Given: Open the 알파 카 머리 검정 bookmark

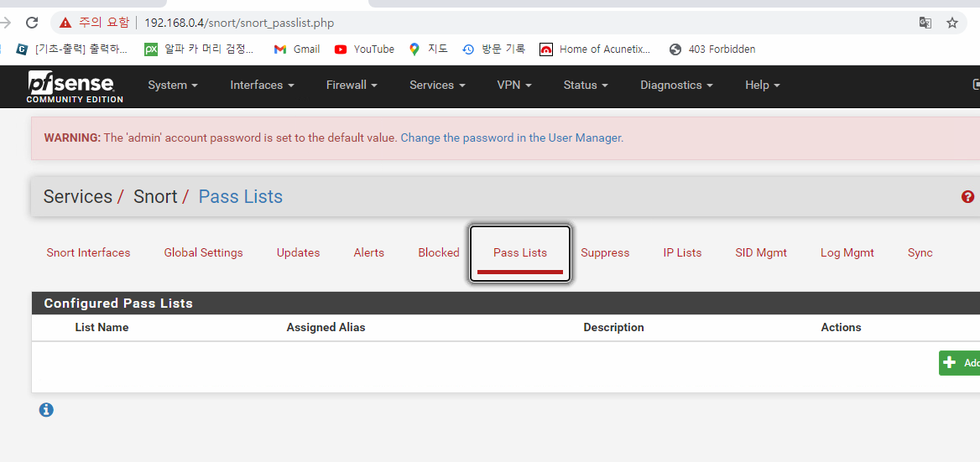Looking at the screenshot, I should pos(199,49).
